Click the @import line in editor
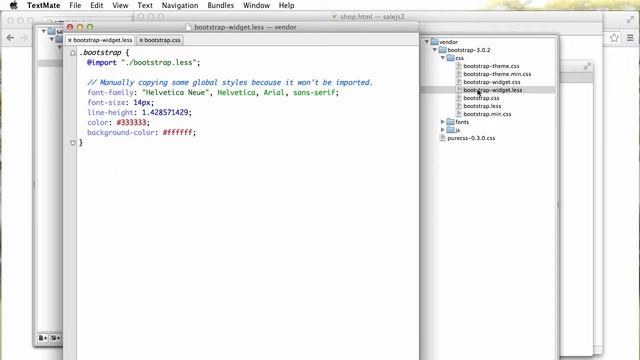This screenshot has width=640, height=360. (x=144, y=62)
